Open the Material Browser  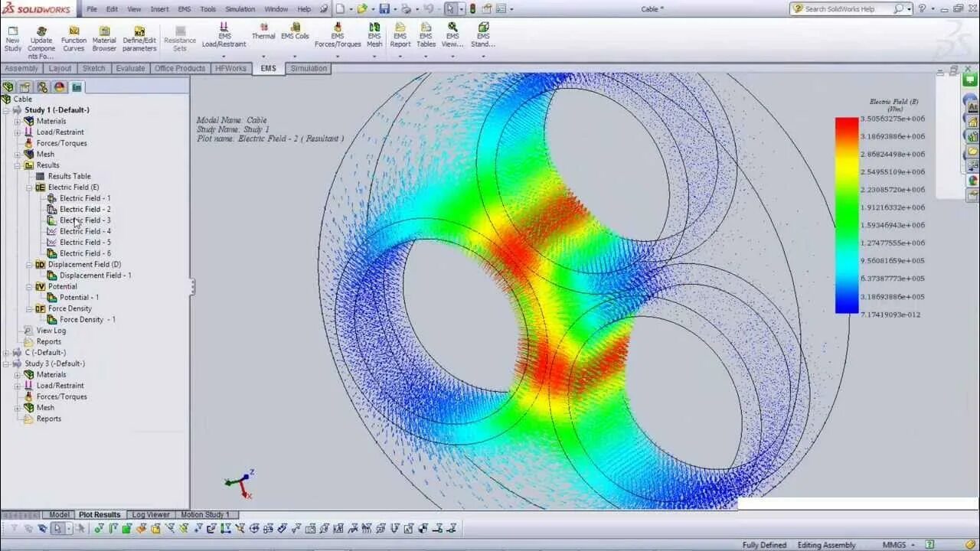pyautogui.click(x=104, y=37)
